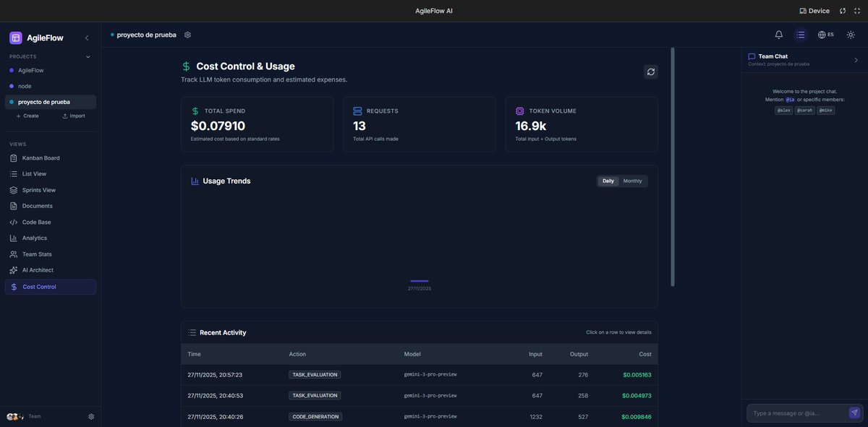Click the Kanban Board icon in the sidebar
This screenshot has height=427, width=868.
14,158
